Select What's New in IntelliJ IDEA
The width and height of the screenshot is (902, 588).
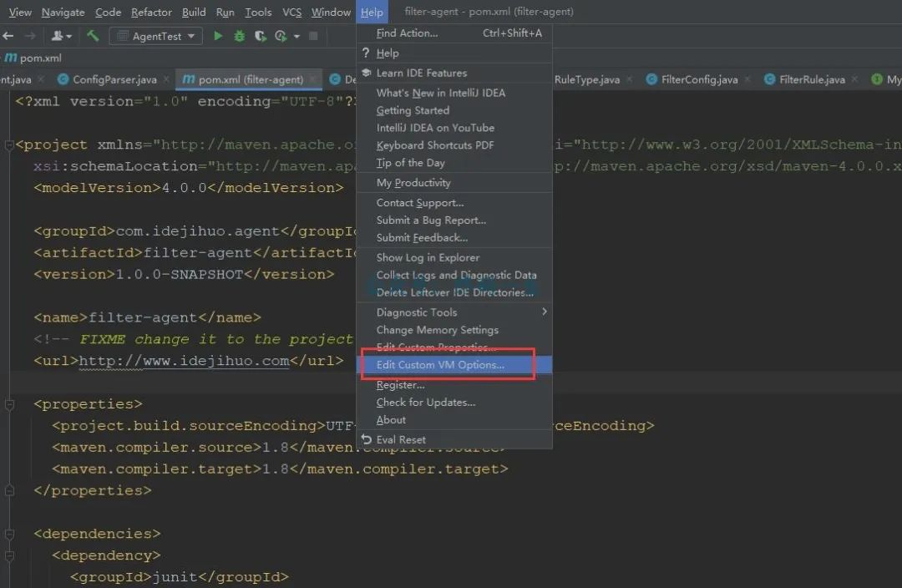pos(454,93)
